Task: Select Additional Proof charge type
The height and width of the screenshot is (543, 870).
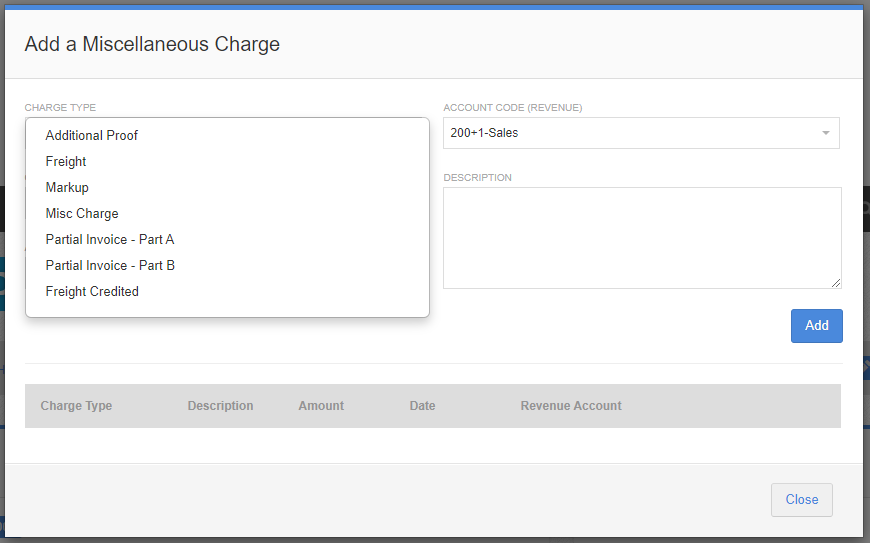Action: (227, 135)
